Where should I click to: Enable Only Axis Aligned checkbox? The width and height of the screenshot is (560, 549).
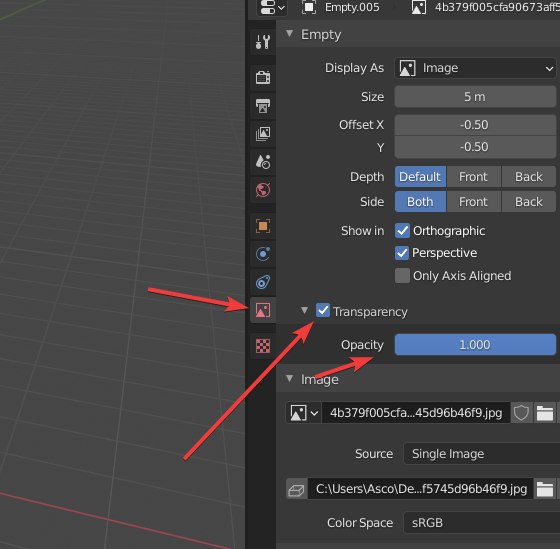[402, 276]
